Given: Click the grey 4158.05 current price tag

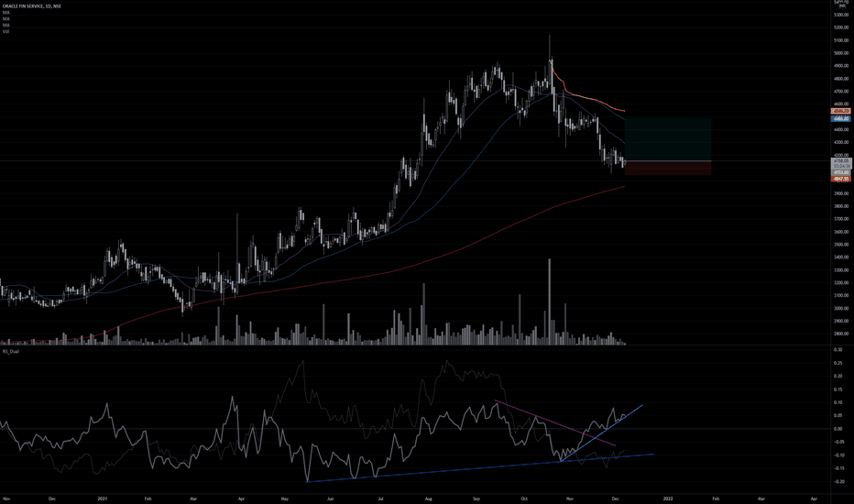Looking at the screenshot, I should coord(841,161).
